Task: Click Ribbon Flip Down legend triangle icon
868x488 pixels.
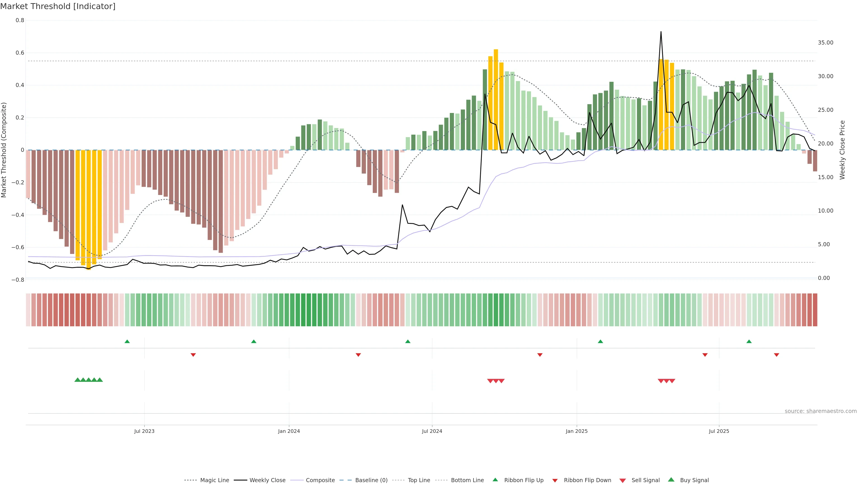Action: coord(555,481)
